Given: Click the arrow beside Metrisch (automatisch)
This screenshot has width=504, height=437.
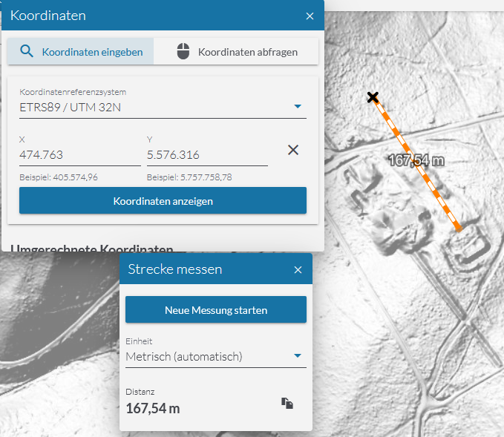Looking at the screenshot, I should [298, 355].
